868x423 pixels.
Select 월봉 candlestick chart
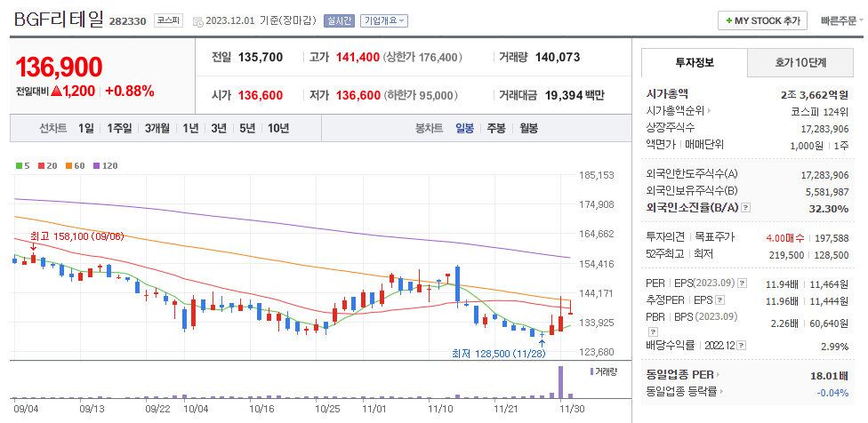click(528, 128)
